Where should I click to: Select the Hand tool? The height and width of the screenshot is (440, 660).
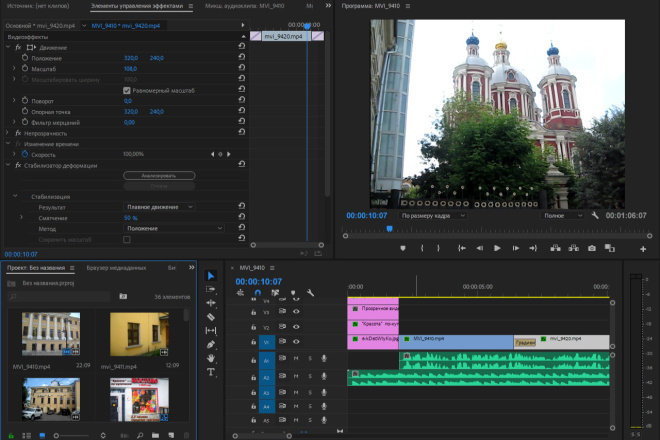coord(211,358)
